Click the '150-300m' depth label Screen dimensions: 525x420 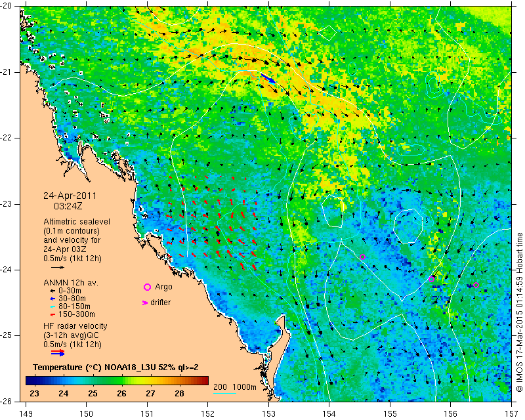76,315
